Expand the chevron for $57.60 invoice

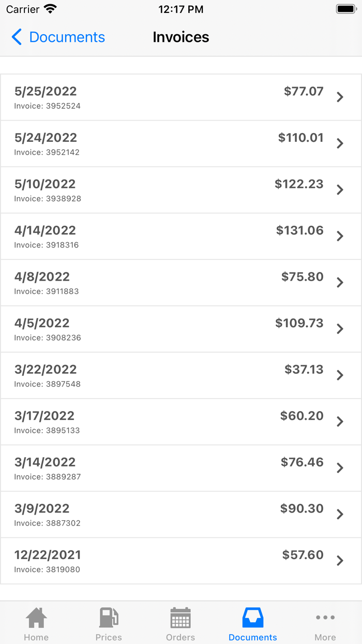[x=340, y=561]
